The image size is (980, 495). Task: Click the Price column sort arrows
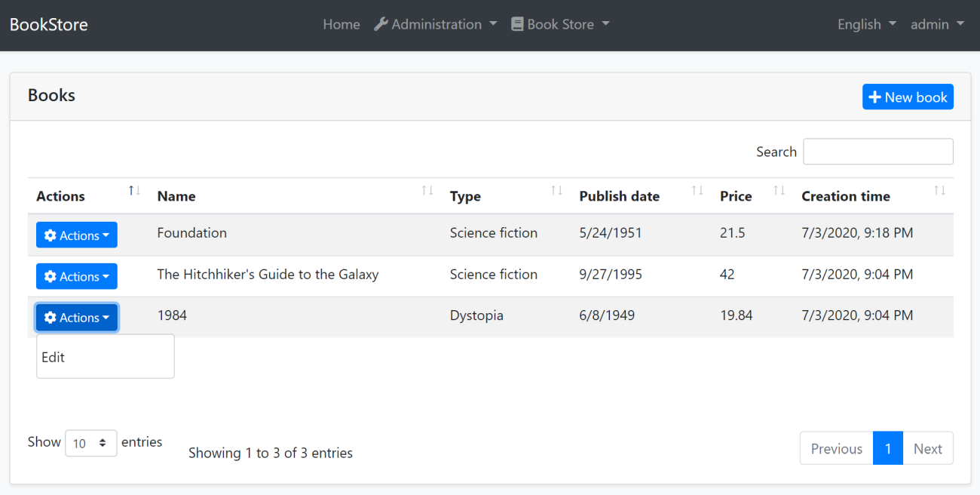[x=779, y=191]
